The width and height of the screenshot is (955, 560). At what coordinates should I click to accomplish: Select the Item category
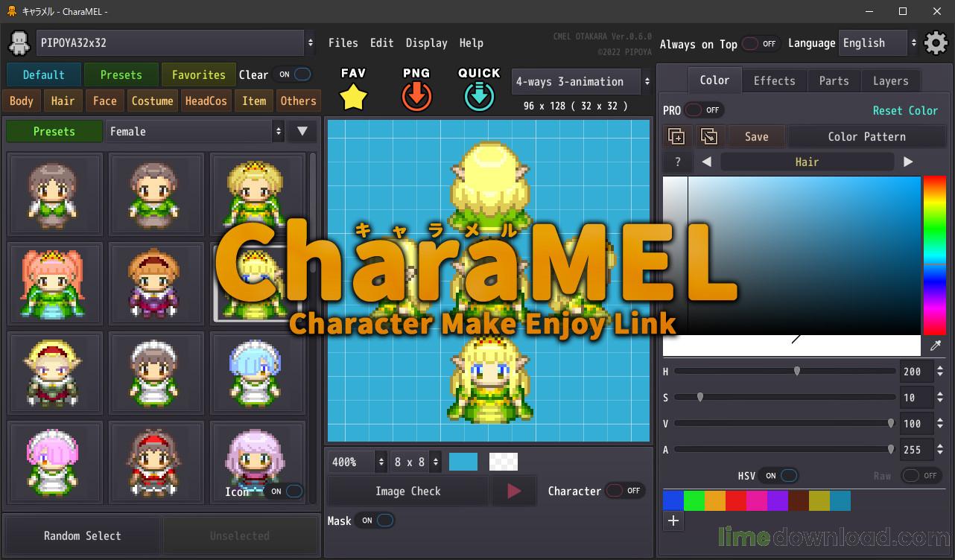click(254, 101)
